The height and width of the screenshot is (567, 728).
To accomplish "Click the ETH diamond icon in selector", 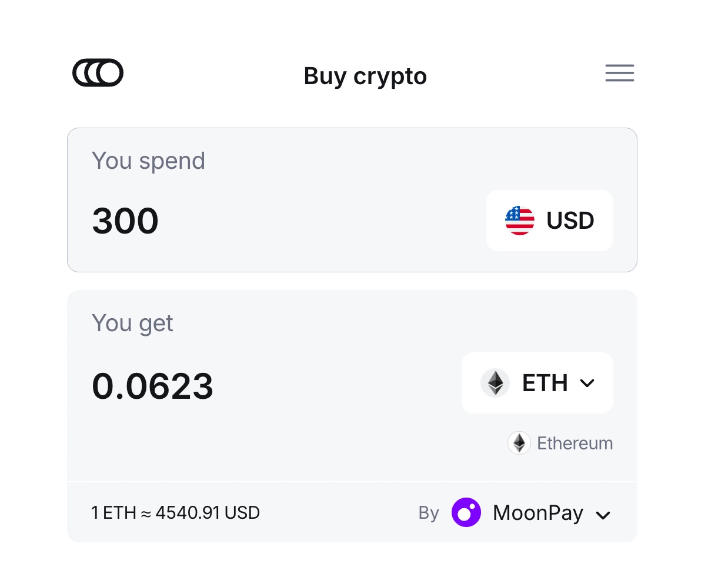I will [495, 383].
